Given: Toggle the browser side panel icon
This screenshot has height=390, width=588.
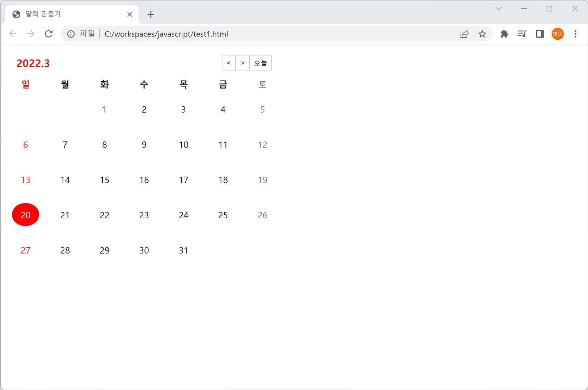Looking at the screenshot, I should 540,34.
